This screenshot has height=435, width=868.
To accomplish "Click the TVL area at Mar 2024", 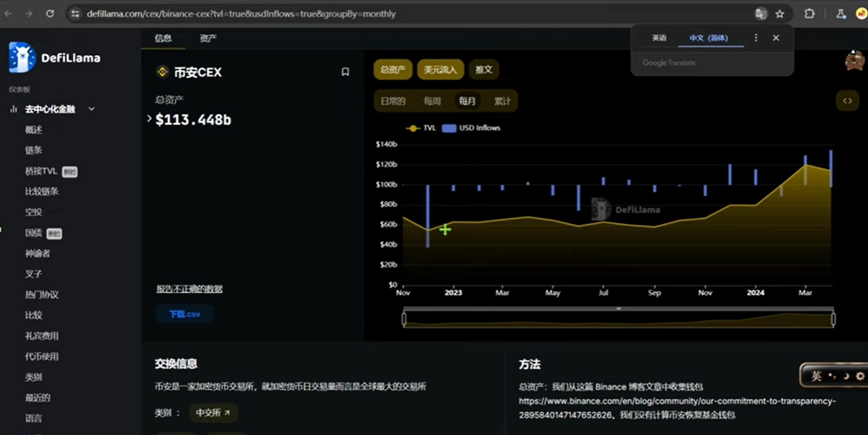I will [806, 225].
